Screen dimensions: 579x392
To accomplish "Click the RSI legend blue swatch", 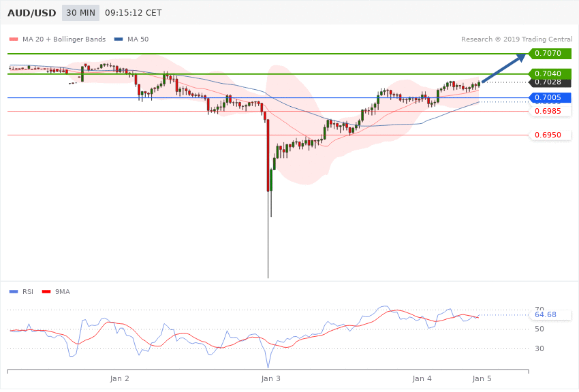I will pos(14,292).
